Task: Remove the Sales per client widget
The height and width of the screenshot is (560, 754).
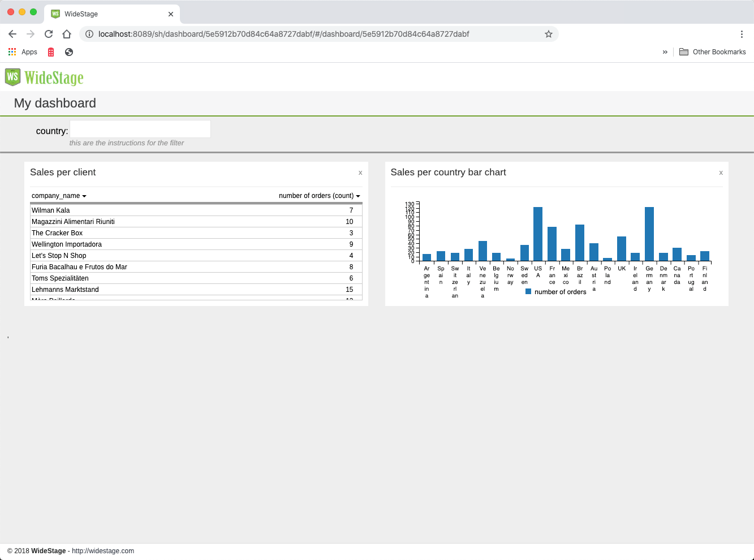Action: click(360, 173)
